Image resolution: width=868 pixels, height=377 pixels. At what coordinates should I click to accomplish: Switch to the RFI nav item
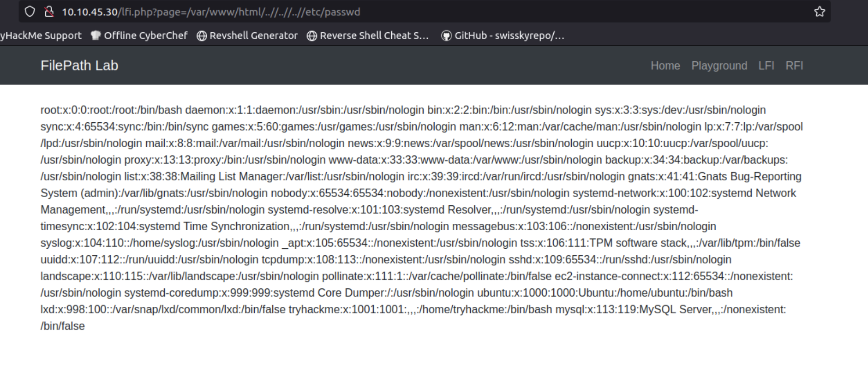click(794, 66)
